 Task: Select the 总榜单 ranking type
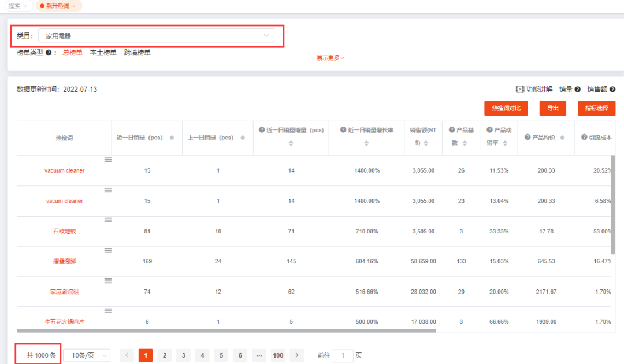[72, 53]
